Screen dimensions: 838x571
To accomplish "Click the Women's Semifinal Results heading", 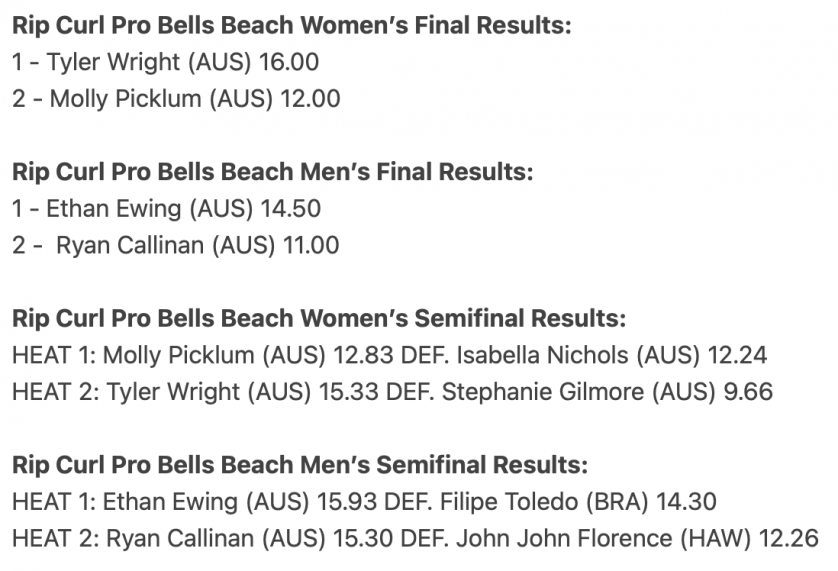I will point(319,318).
